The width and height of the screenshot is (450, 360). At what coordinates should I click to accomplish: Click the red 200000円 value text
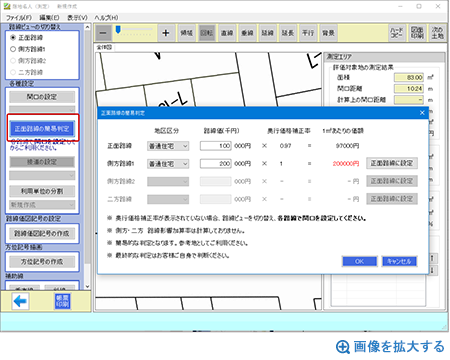point(346,164)
